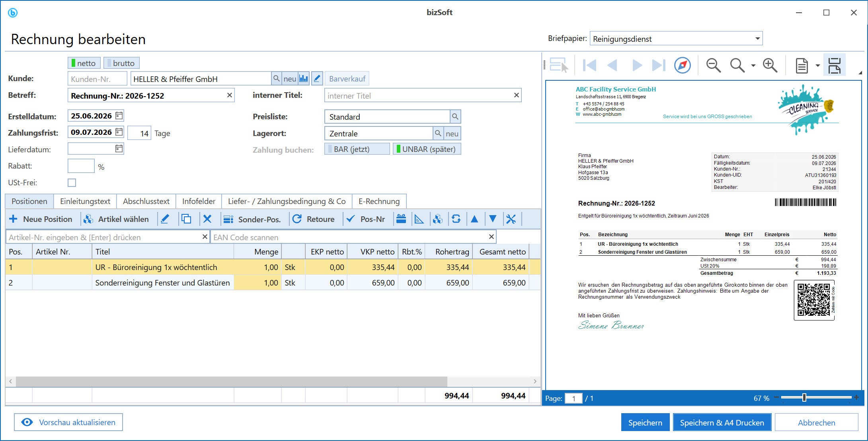Click Artikel wählen button
Image resolution: width=868 pixels, height=441 pixels.
click(x=116, y=219)
